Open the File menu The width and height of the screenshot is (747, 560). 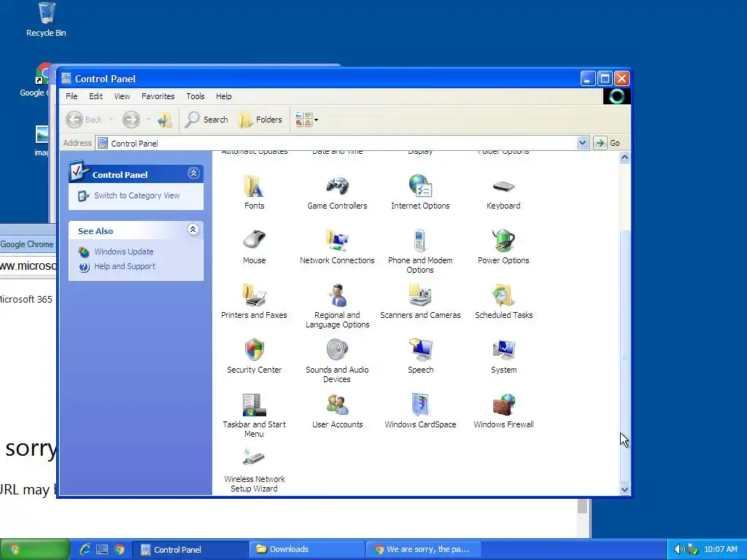pyautogui.click(x=71, y=96)
